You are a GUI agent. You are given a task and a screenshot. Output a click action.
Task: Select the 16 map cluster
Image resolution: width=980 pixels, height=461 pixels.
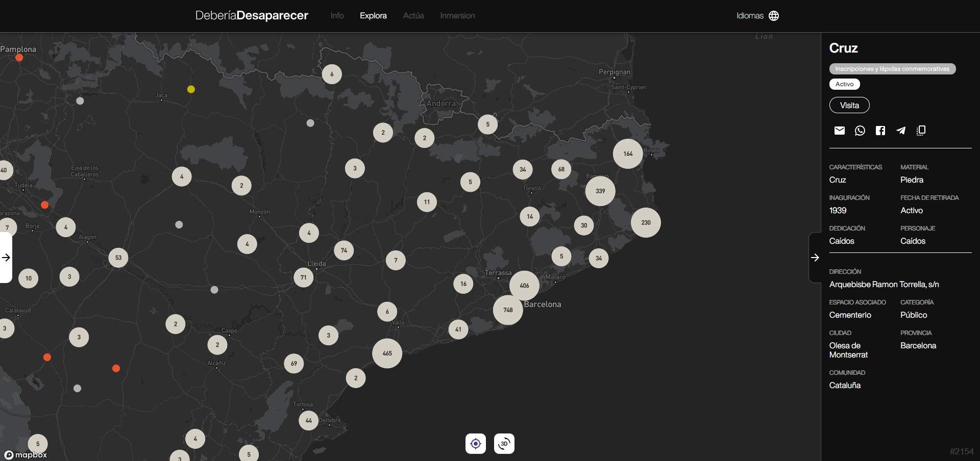tap(463, 284)
